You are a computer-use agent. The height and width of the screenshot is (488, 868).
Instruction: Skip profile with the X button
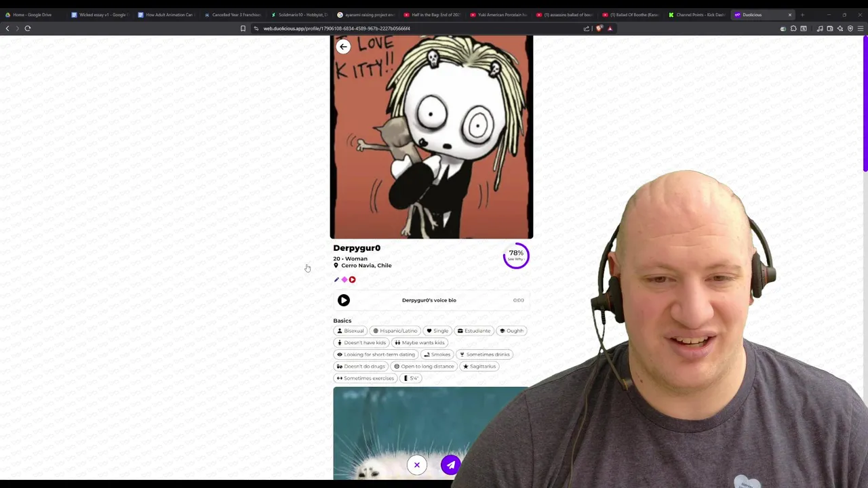point(417,465)
